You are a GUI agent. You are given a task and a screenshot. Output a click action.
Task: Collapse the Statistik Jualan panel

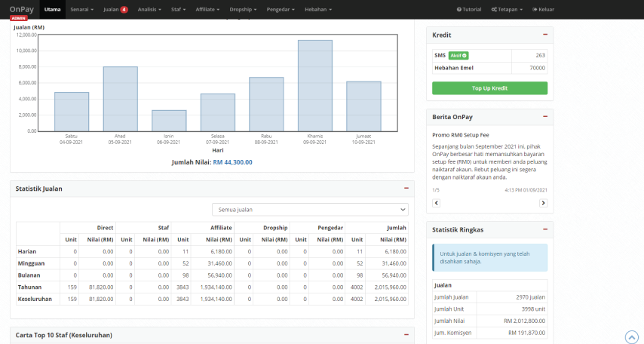[406, 188]
